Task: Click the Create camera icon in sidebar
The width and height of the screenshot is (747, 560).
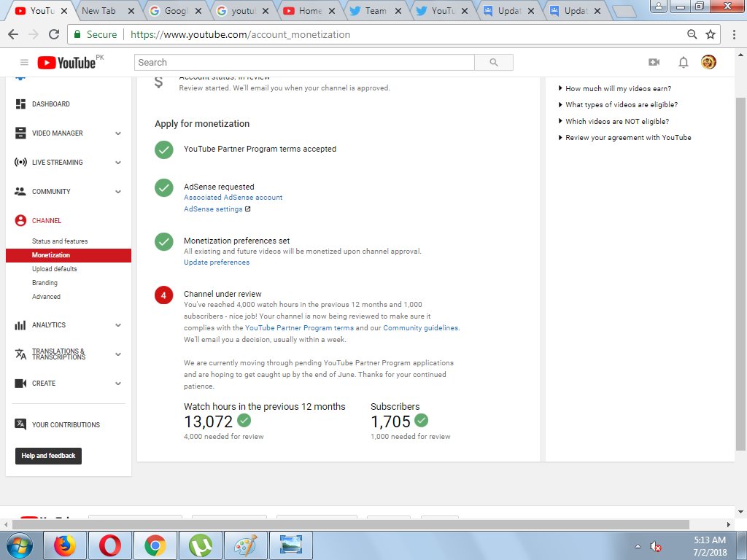Action: [20, 384]
